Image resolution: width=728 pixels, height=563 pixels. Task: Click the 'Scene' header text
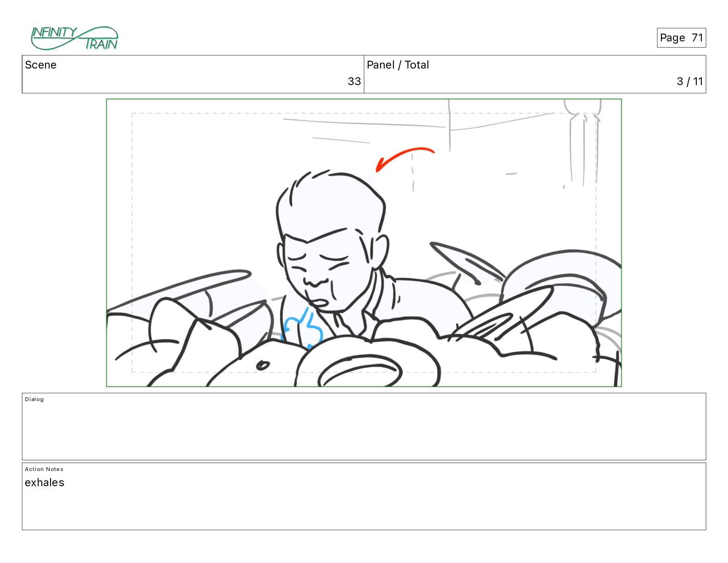40,65
